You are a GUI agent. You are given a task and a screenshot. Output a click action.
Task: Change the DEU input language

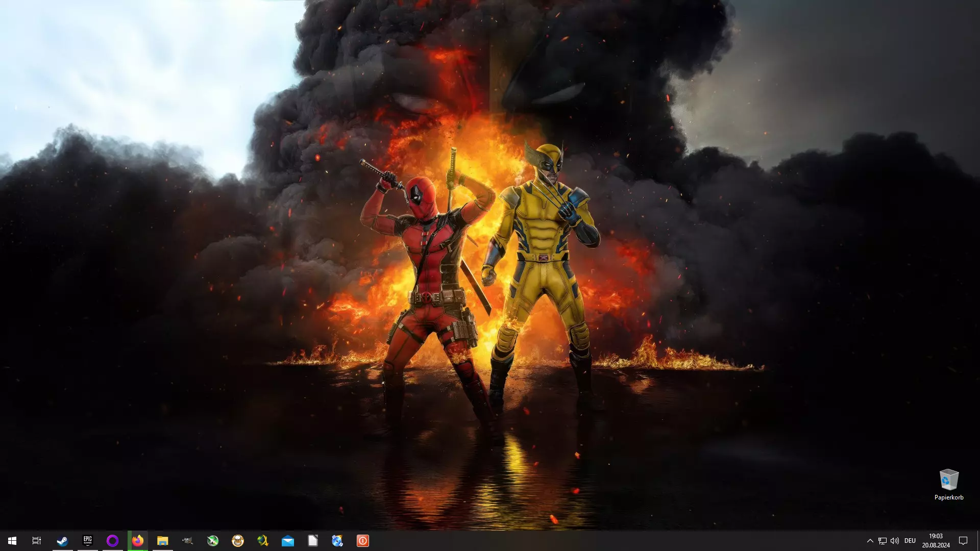click(910, 541)
